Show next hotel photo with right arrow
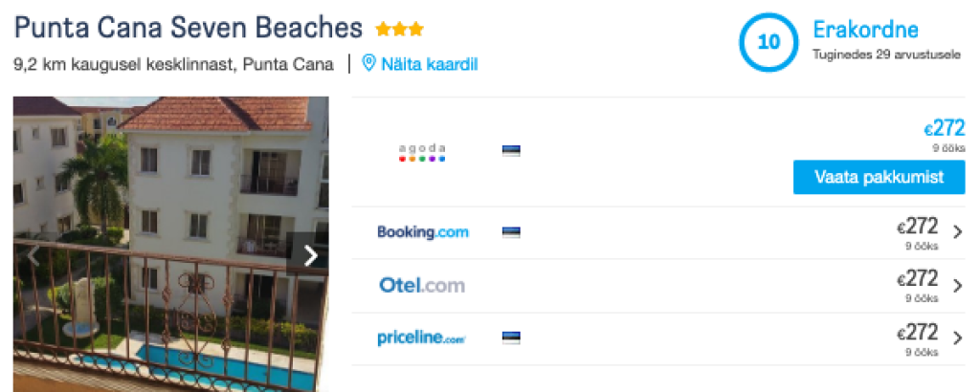Viewport: 980px width, 392px height. point(310,255)
